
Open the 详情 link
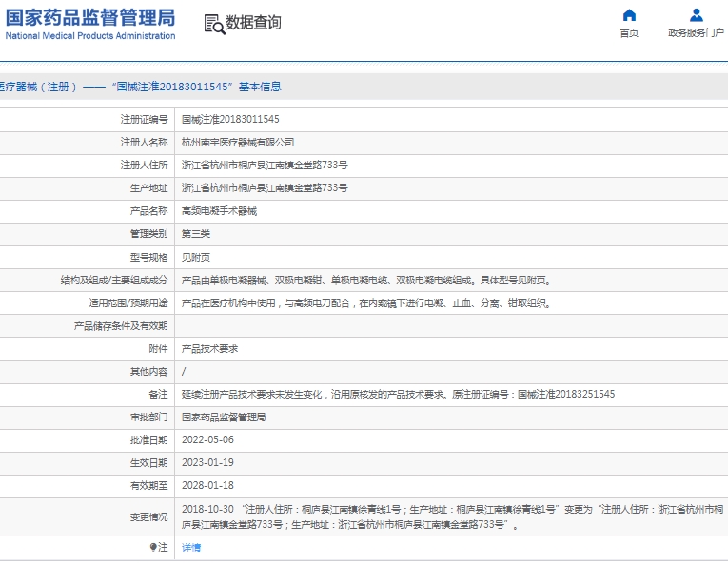(x=191, y=548)
